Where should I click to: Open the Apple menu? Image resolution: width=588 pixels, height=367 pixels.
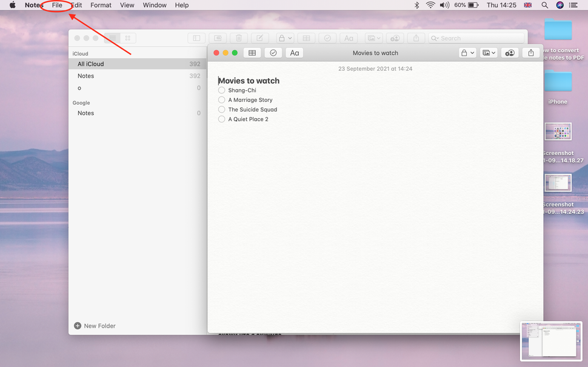tap(12, 5)
